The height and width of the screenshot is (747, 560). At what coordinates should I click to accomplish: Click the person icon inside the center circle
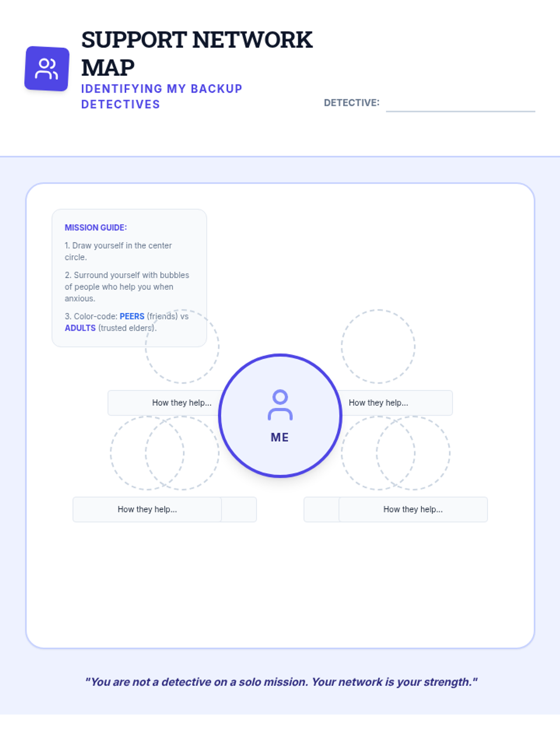pyautogui.click(x=280, y=405)
